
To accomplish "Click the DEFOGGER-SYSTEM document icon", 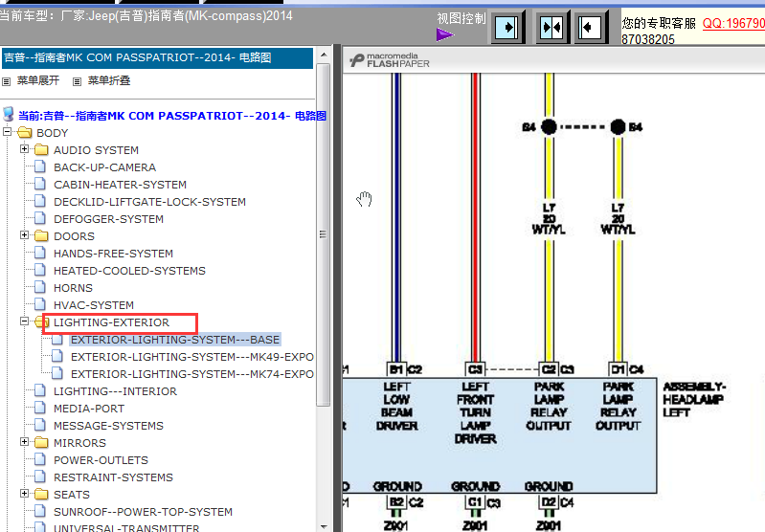I will (40, 218).
